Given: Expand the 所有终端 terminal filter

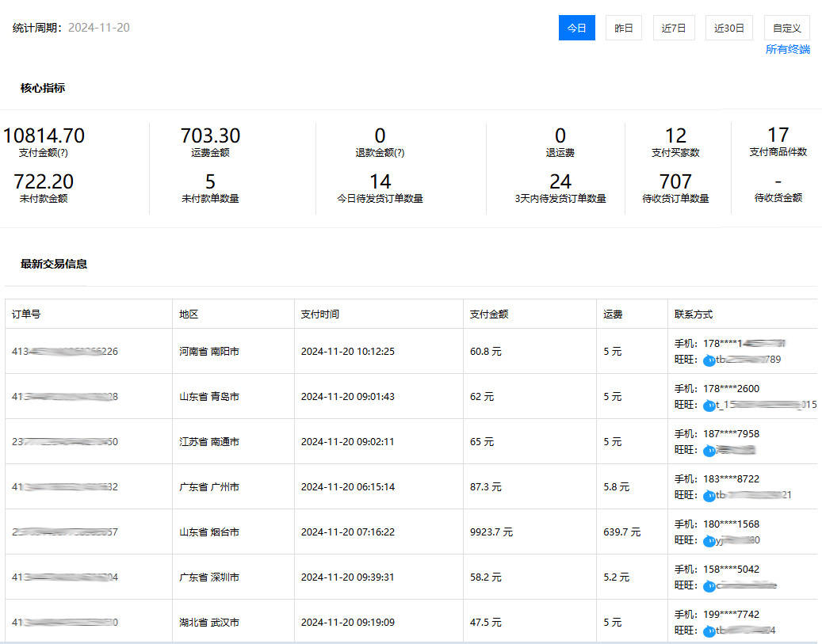Looking at the screenshot, I should (x=787, y=50).
